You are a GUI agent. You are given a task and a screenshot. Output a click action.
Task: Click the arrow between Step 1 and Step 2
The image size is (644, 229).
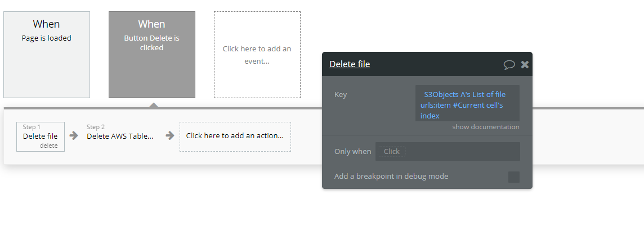point(74,135)
